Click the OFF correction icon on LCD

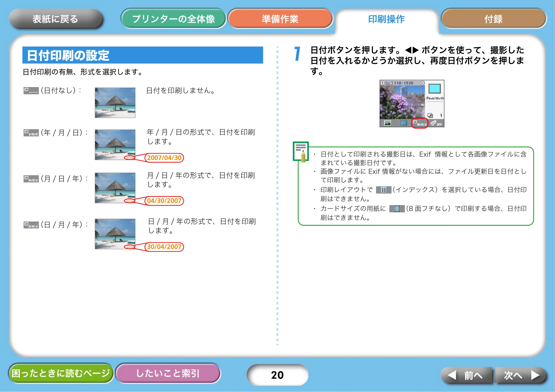point(436,123)
